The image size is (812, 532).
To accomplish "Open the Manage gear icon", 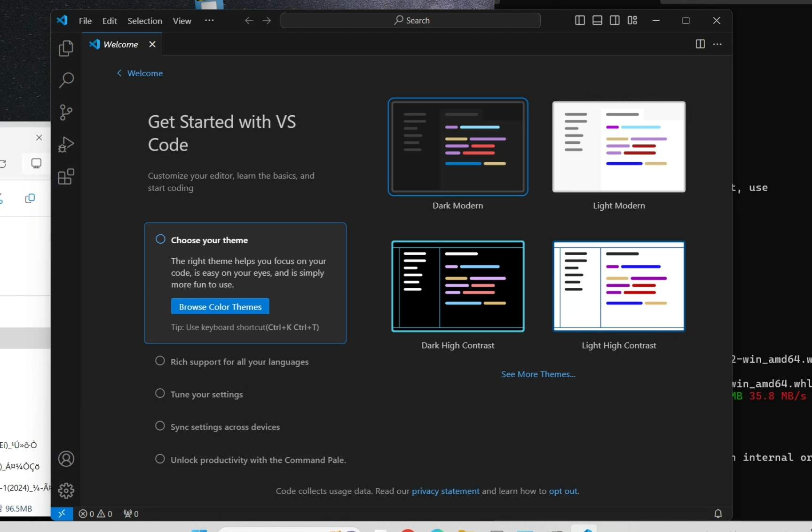I will pos(66,491).
